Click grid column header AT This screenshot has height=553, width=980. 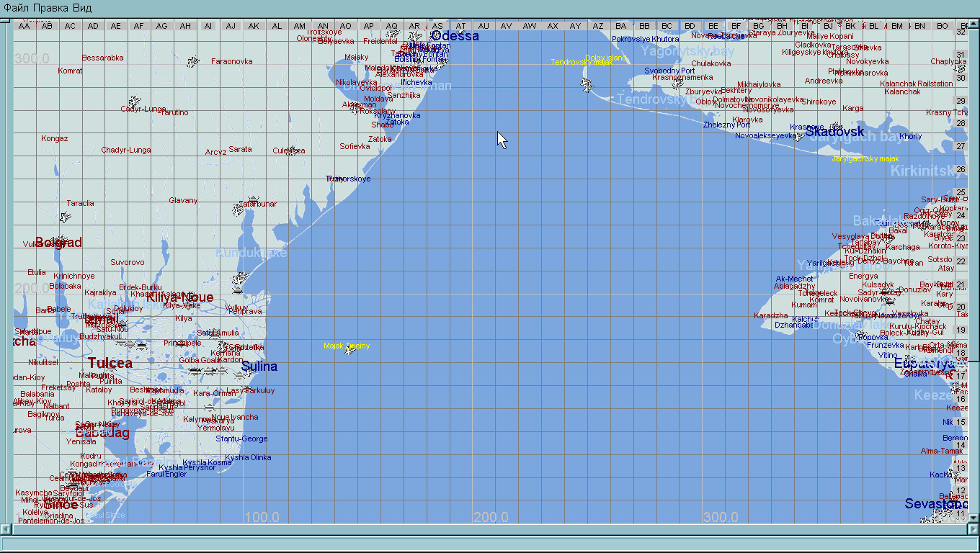[460, 26]
